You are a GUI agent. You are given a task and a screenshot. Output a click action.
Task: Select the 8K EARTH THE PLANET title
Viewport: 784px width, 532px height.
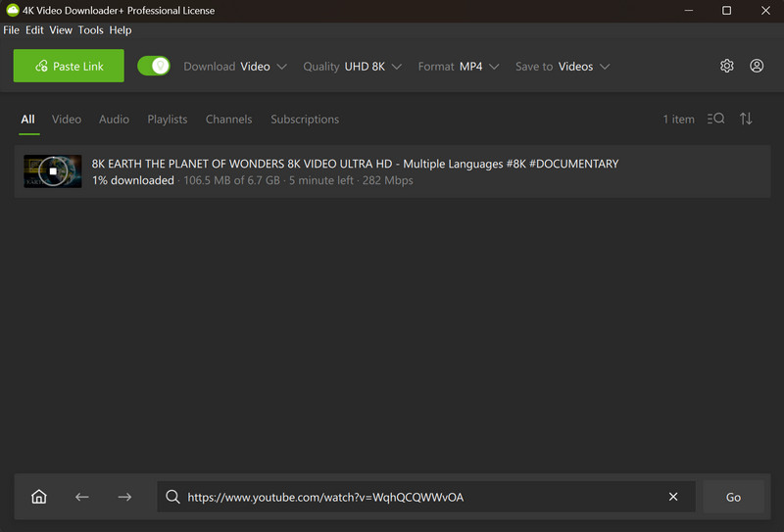point(355,164)
